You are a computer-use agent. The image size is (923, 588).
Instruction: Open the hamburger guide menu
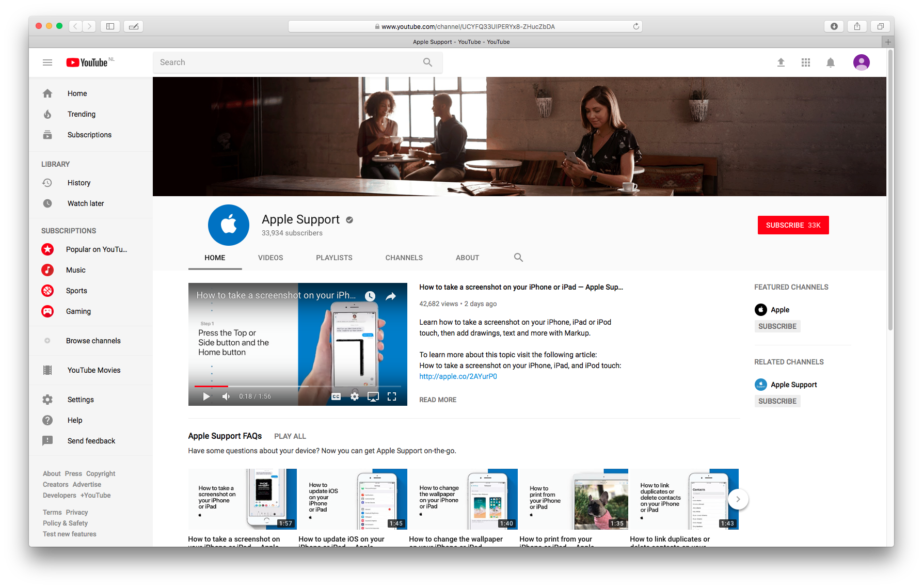[47, 62]
